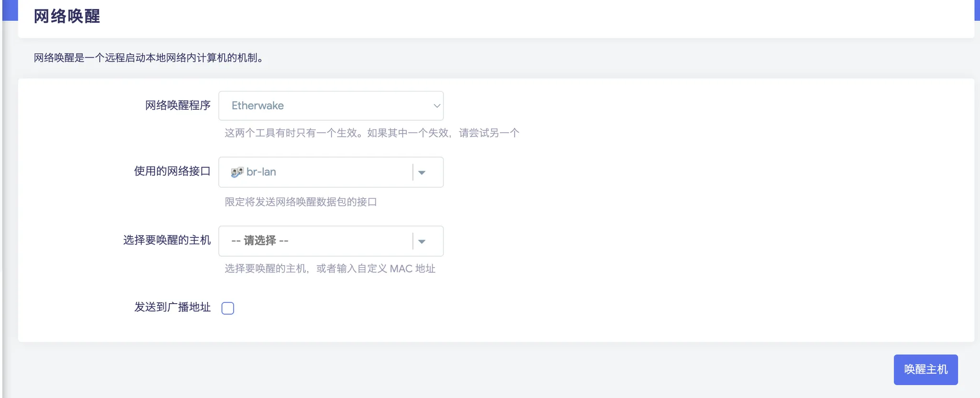Screen dimensions: 980x398
Task: Click the 网络唤醒 page heading
Action: click(67, 16)
